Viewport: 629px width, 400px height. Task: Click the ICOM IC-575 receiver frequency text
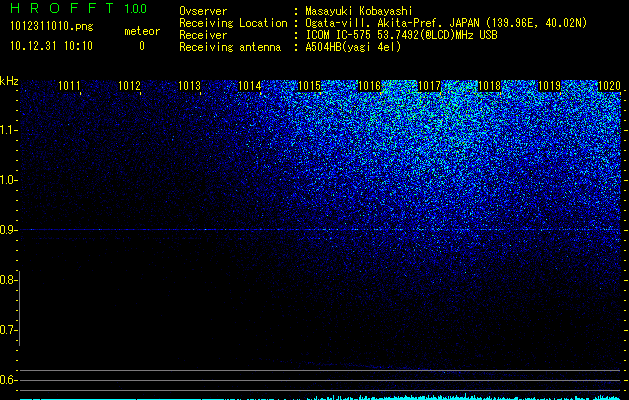click(401, 35)
